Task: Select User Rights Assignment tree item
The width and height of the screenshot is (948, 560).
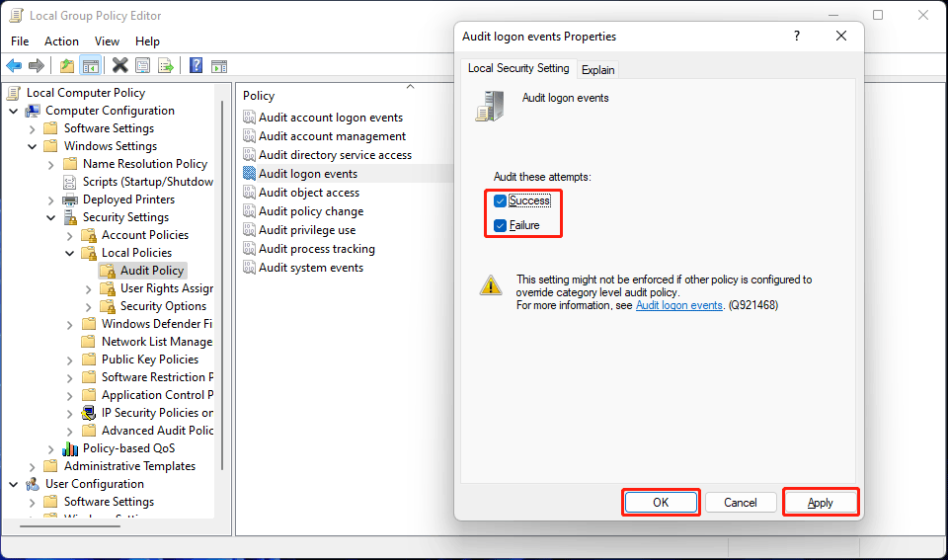Action: [x=166, y=288]
